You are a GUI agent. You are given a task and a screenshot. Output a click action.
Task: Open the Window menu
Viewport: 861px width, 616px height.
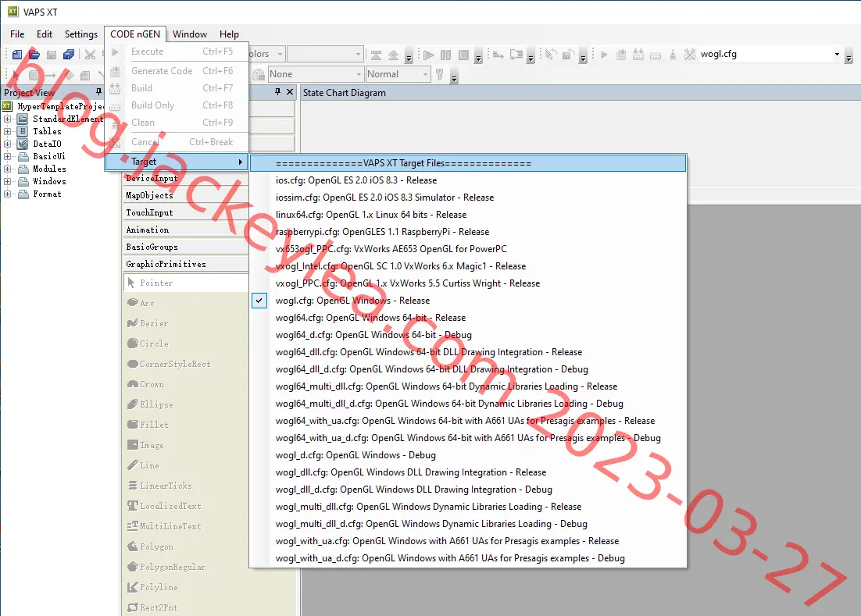point(189,34)
